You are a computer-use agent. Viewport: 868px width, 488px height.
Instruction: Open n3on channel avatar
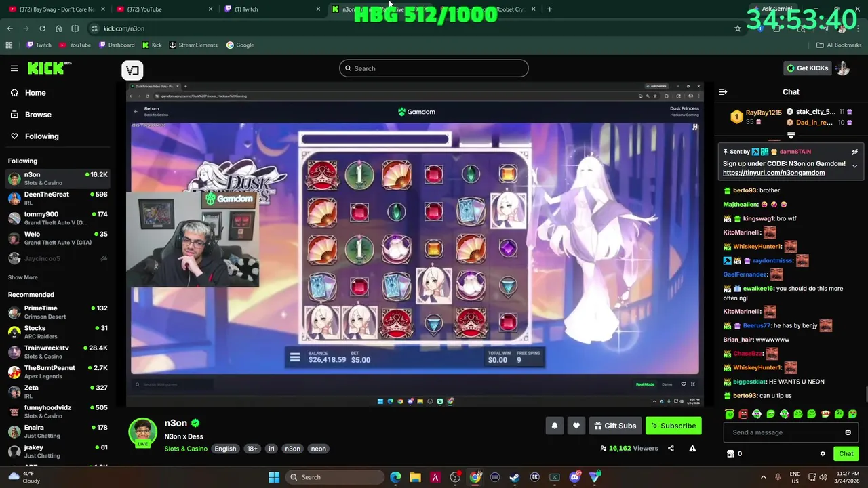[x=142, y=432]
